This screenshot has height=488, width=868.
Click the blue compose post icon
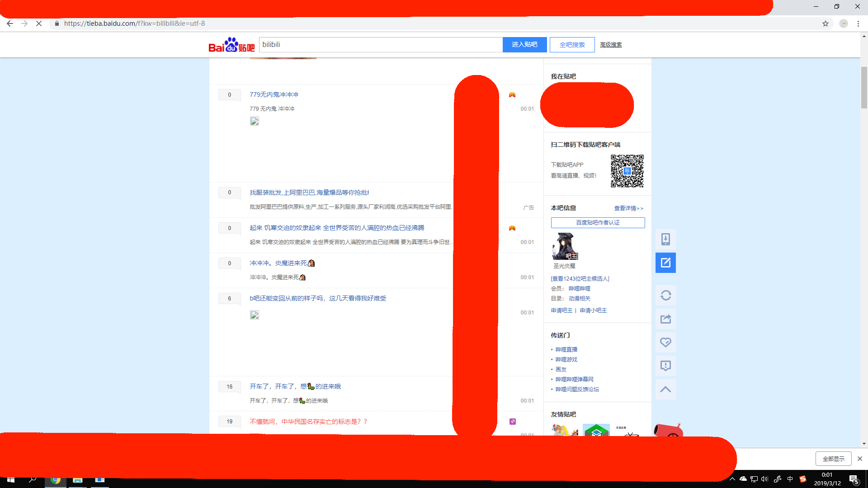point(665,263)
